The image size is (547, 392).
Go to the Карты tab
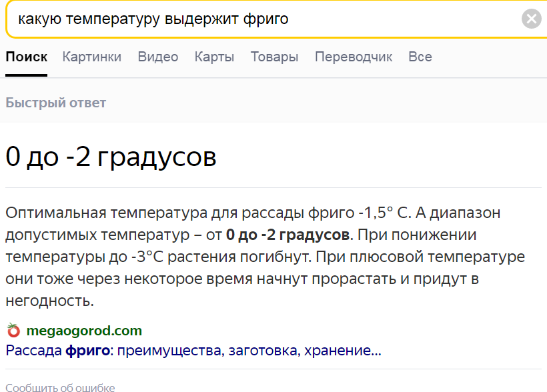click(x=214, y=57)
